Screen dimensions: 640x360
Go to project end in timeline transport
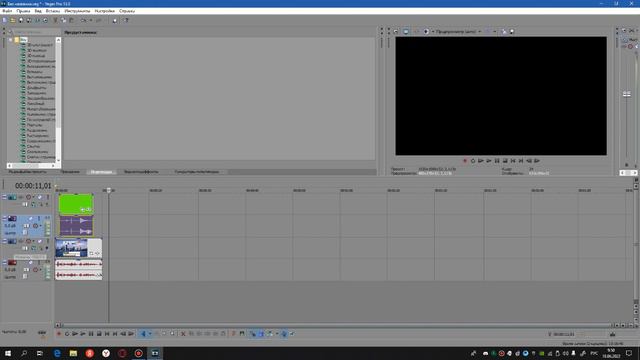coord(115,334)
